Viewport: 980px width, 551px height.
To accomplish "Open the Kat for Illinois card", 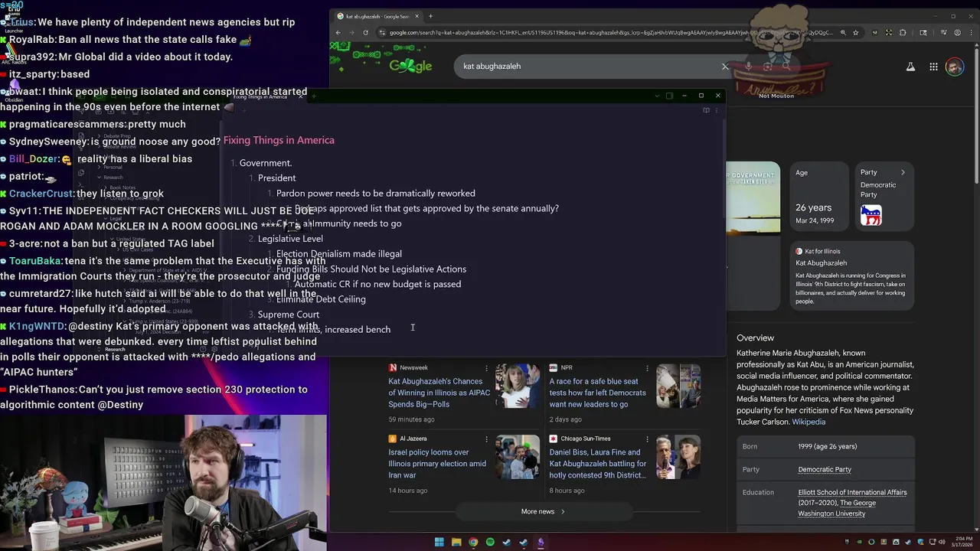I will tap(851, 275).
